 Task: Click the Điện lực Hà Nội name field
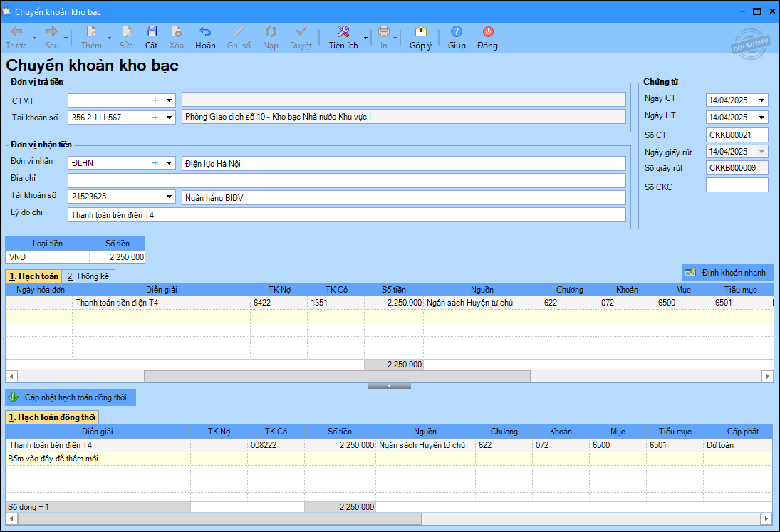[x=403, y=164]
